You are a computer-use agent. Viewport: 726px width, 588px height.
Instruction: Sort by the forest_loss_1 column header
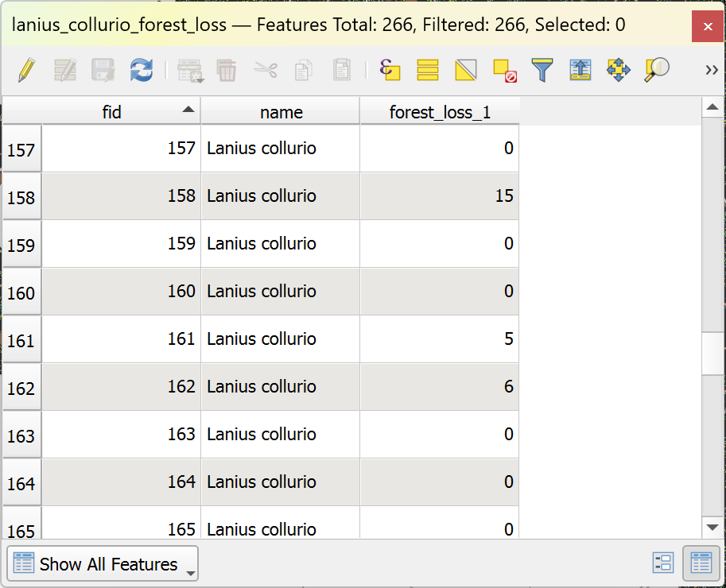[x=440, y=112]
